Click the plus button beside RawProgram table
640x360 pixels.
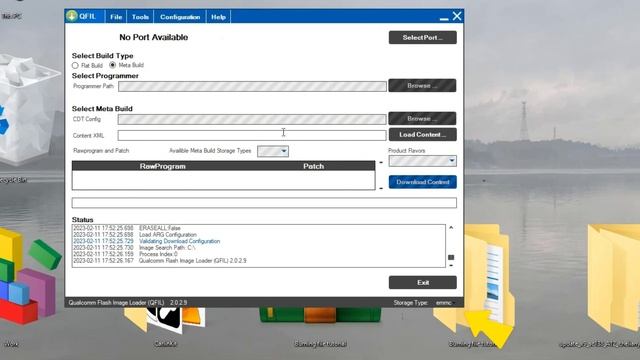381,162
